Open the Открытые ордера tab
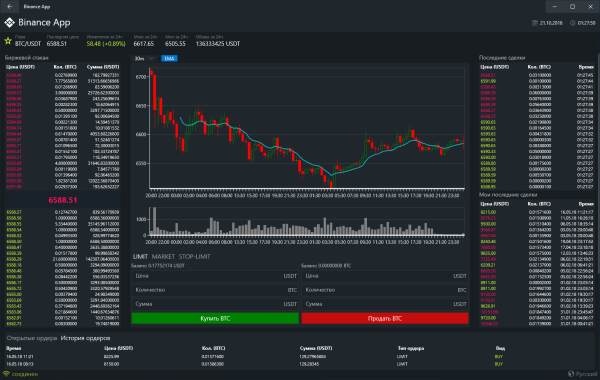This screenshot has width=600, height=380. (32, 338)
